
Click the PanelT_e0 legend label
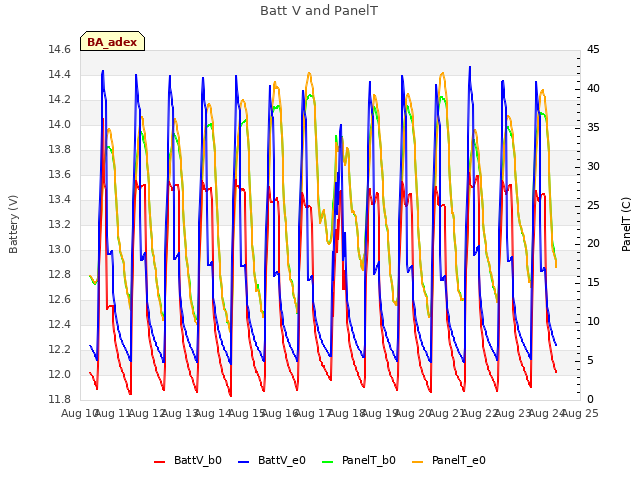click(459, 460)
